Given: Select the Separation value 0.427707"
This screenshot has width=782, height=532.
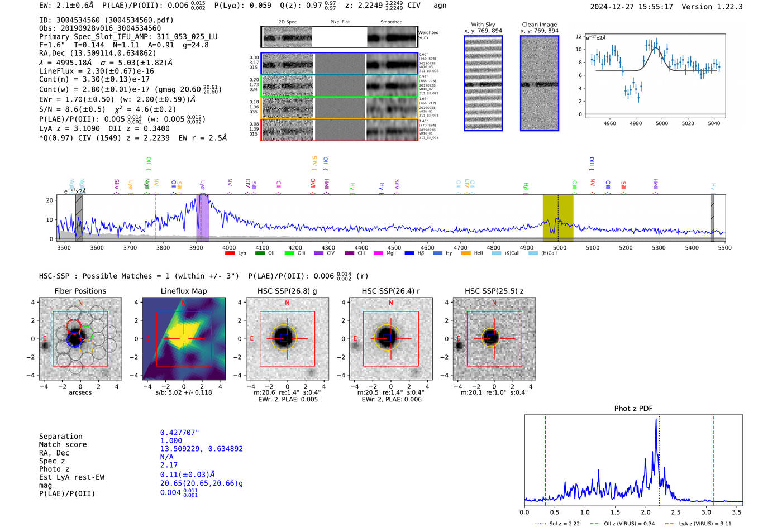Looking at the screenshot, I should click(180, 433).
